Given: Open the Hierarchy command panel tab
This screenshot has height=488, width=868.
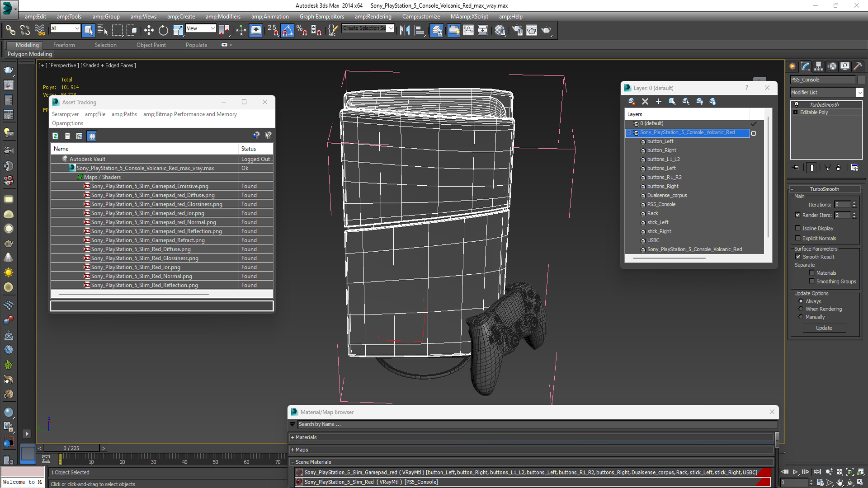Looking at the screenshot, I should [x=819, y=66].
